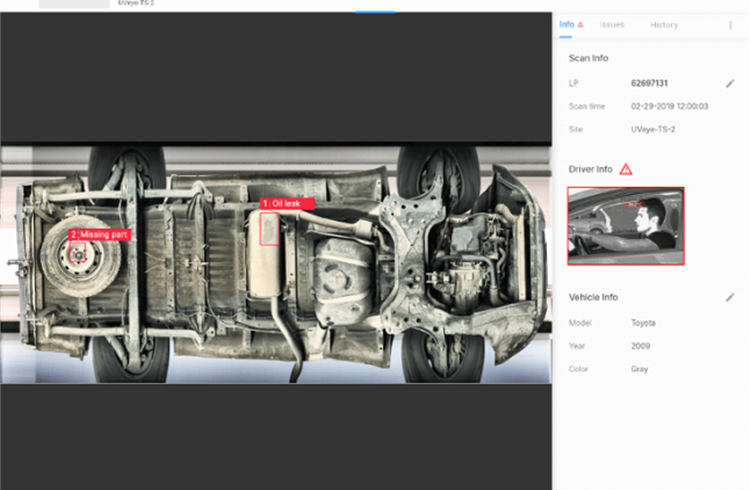Viewport: 750px width, 490px height.
Task: Select the Missing part issue label
Action: pyautogui.click(x=99, y=234)
